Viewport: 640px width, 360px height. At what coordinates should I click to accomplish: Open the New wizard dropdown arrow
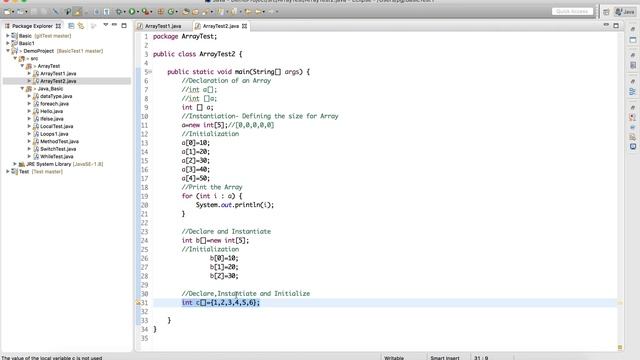[x=13, y=12]
